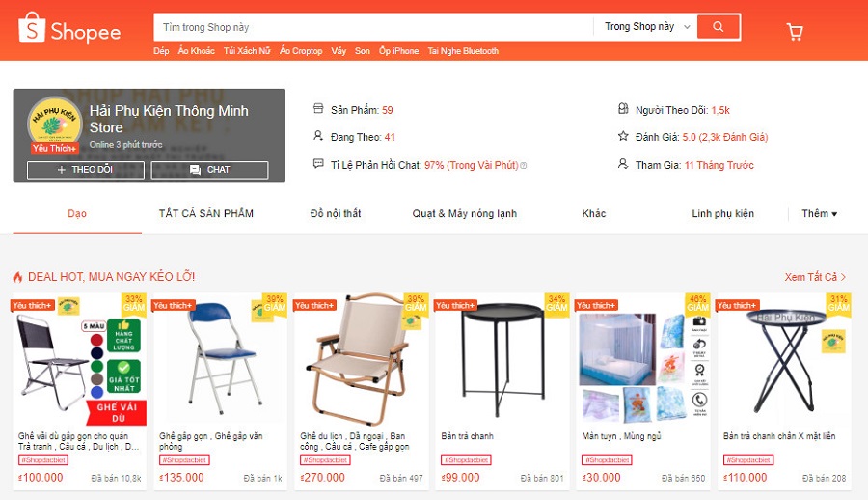The height and width of the screenshot is (500, 868).
Task: Click the chat response rate help icon
Action: coord(524,165)
